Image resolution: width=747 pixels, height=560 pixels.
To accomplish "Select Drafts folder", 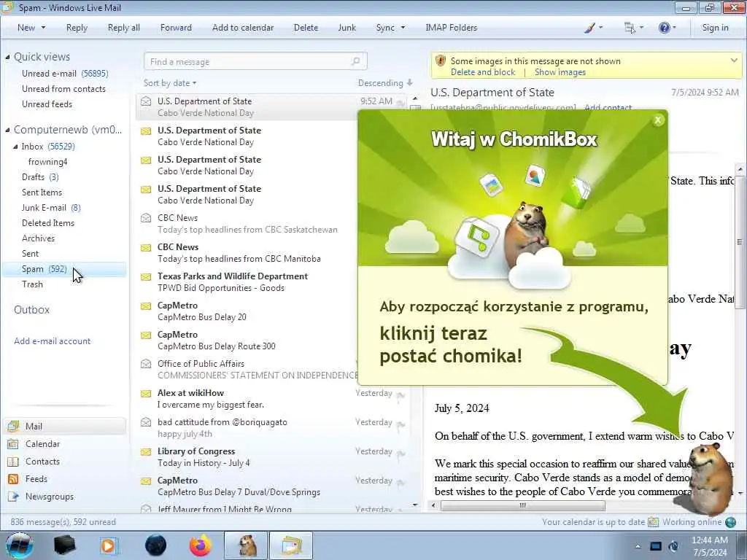I will click(40, 177).
